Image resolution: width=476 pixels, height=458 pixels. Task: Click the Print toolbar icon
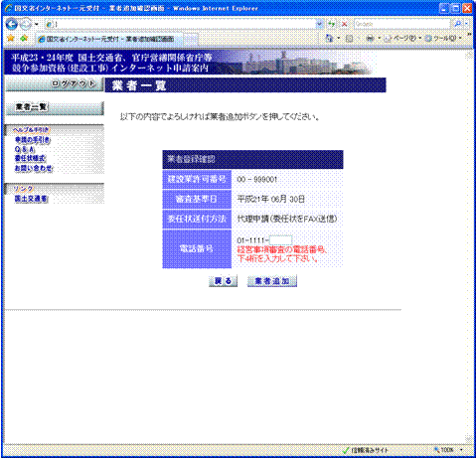click(x=370, y=39)
